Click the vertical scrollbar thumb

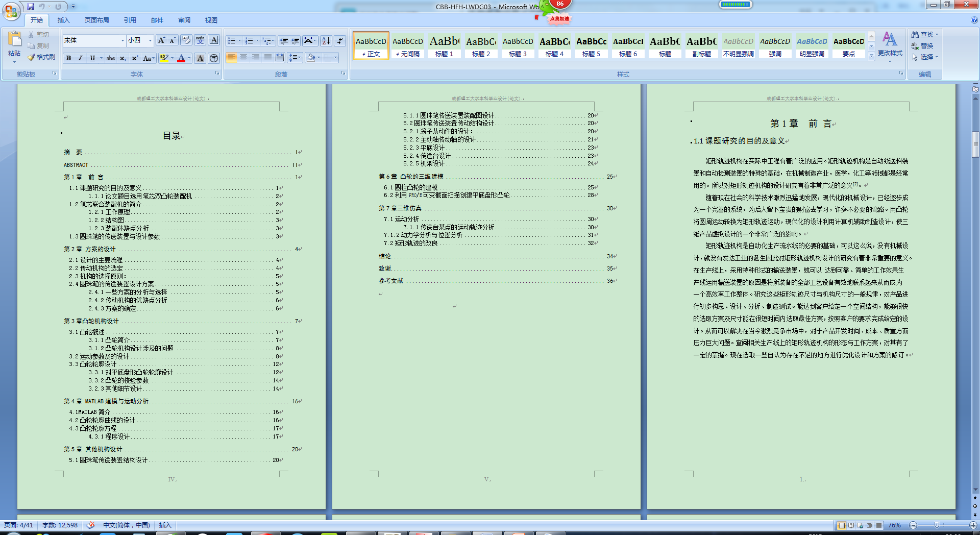click(x=975, y=144)
